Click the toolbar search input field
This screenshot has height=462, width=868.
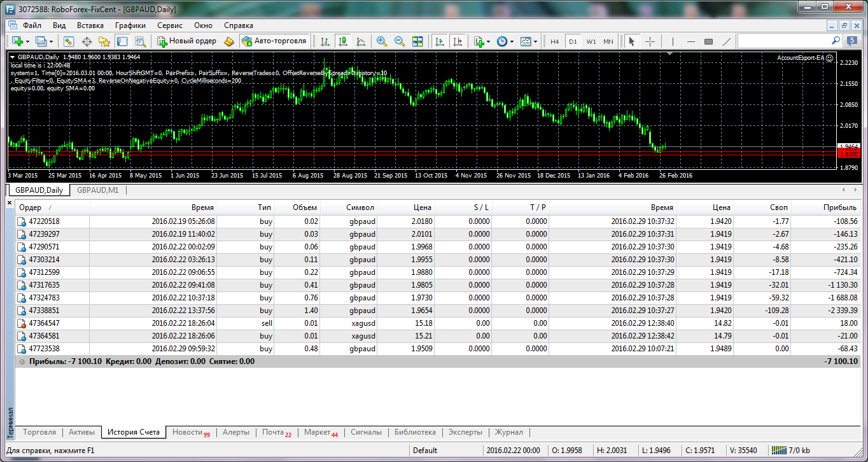coord(783,41)
